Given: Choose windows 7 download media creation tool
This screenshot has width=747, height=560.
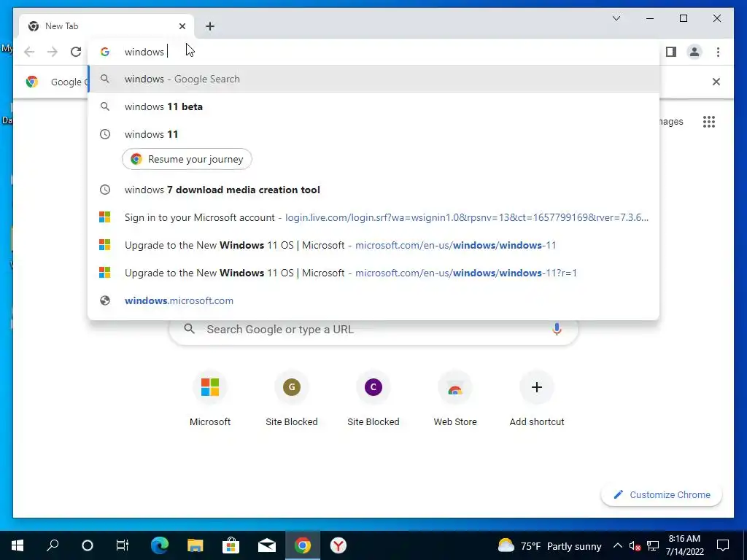Looking at the screenshot, I should (x=373, y=190).
